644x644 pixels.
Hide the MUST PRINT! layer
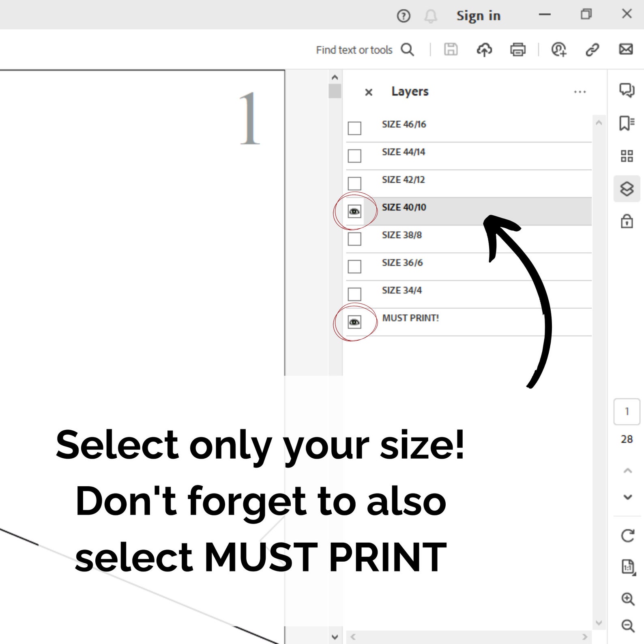[354, 322]
